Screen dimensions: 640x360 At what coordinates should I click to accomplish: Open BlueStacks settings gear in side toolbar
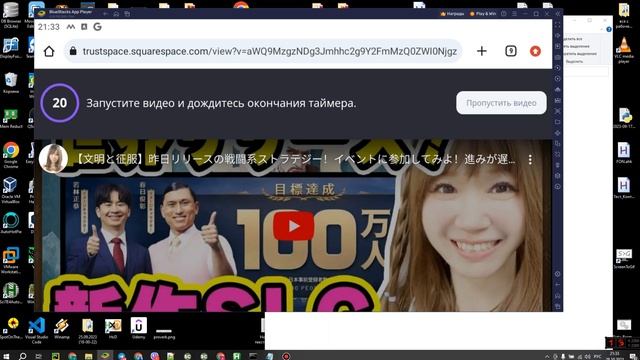point(558,274)
